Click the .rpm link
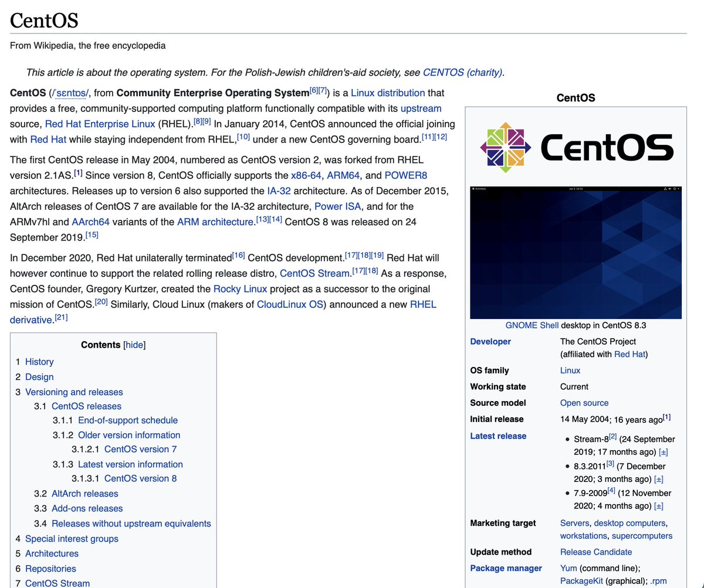 [x=658, y=582]
